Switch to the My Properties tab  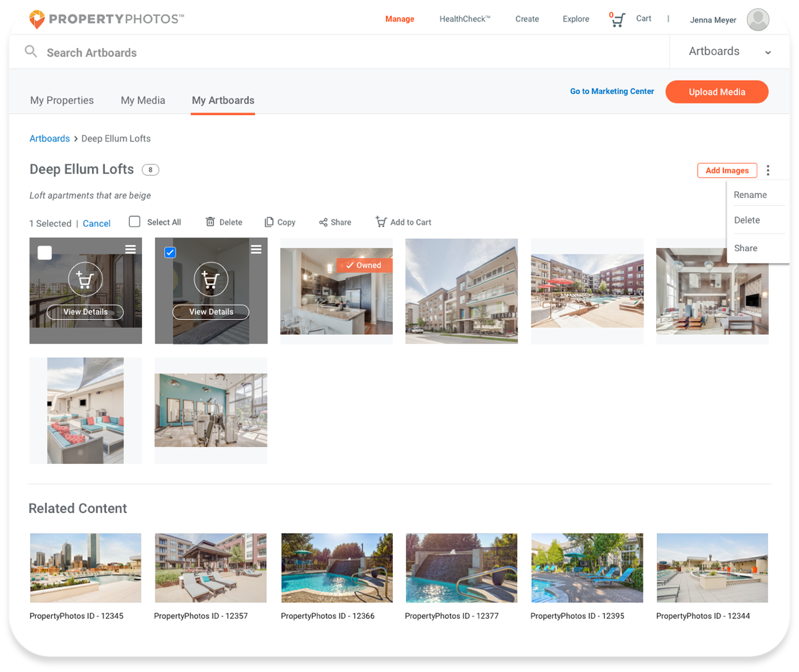click(x=62, y=100)
